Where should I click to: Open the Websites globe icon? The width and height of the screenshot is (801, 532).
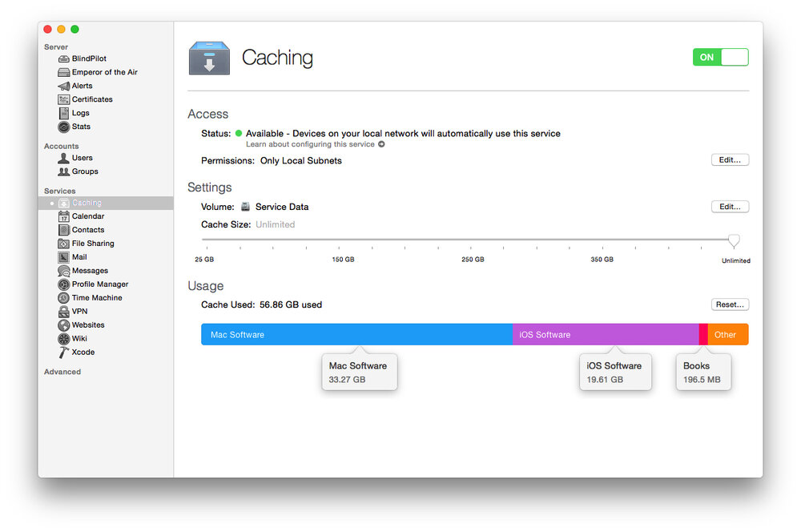tap(64, 325)
